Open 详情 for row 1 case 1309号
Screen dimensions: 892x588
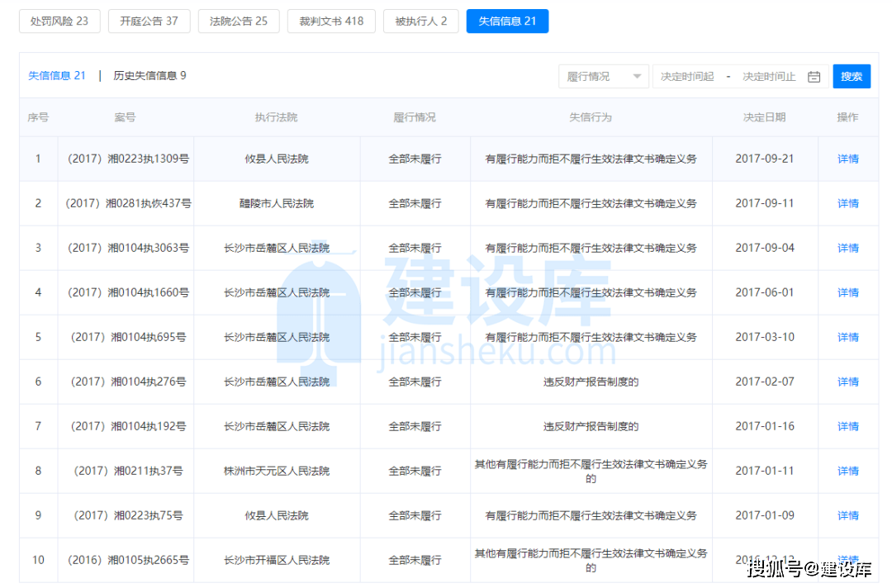click(847, 159)
